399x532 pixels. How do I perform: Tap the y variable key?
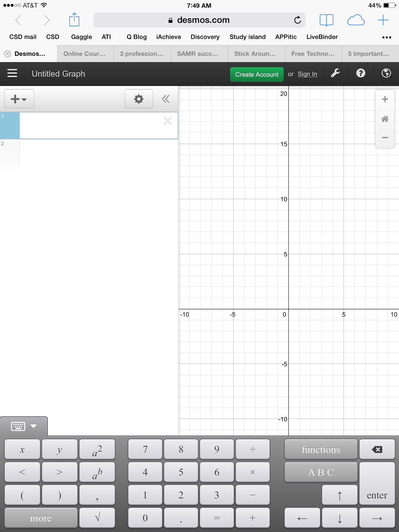click(60, 450)
